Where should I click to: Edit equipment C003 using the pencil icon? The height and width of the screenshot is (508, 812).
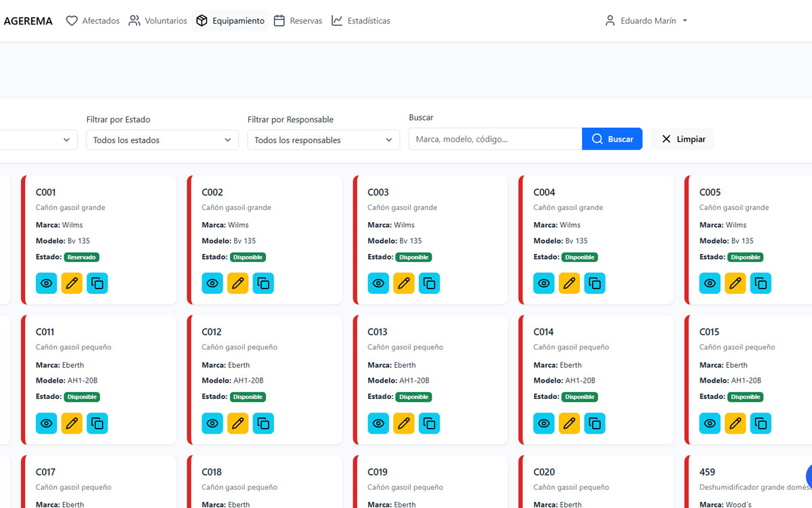(x=403, y=283)
